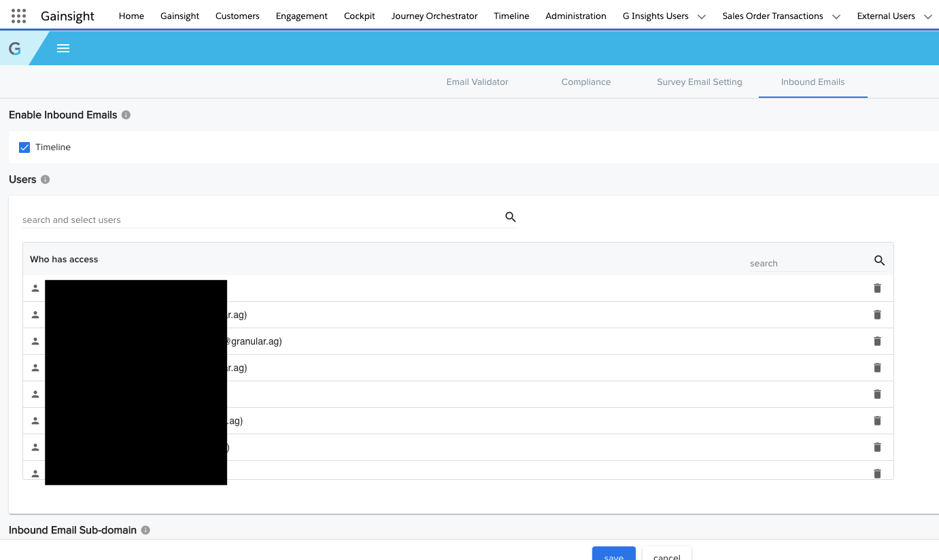Image resolution: width=939 pixels, height=560 pixels.
Task: Open the hamburger menu in blue header
Action: click(x=63, y=48)
